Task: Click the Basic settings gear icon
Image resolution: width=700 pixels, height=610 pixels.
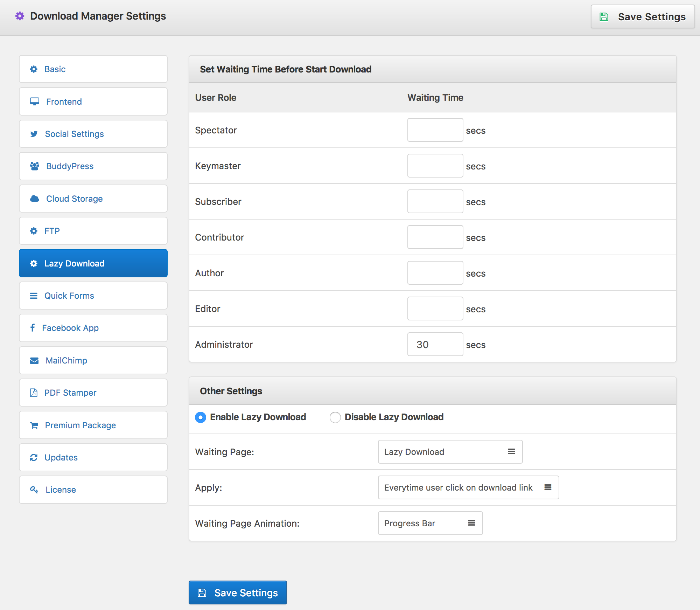Action: [34, 69]
